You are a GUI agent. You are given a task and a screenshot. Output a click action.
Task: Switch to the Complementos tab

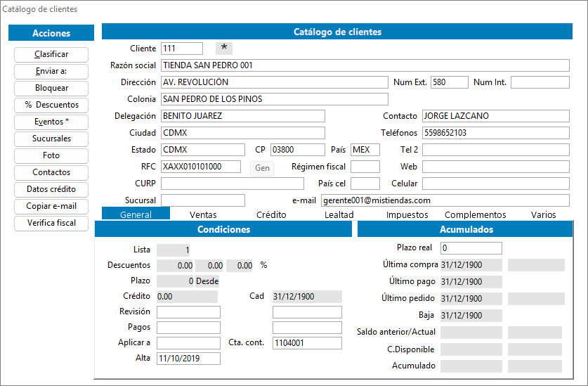tap(475, 214)
